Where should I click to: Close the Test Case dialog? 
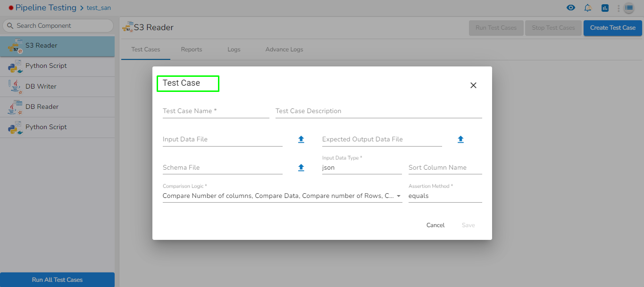click(x=473, y=85)
